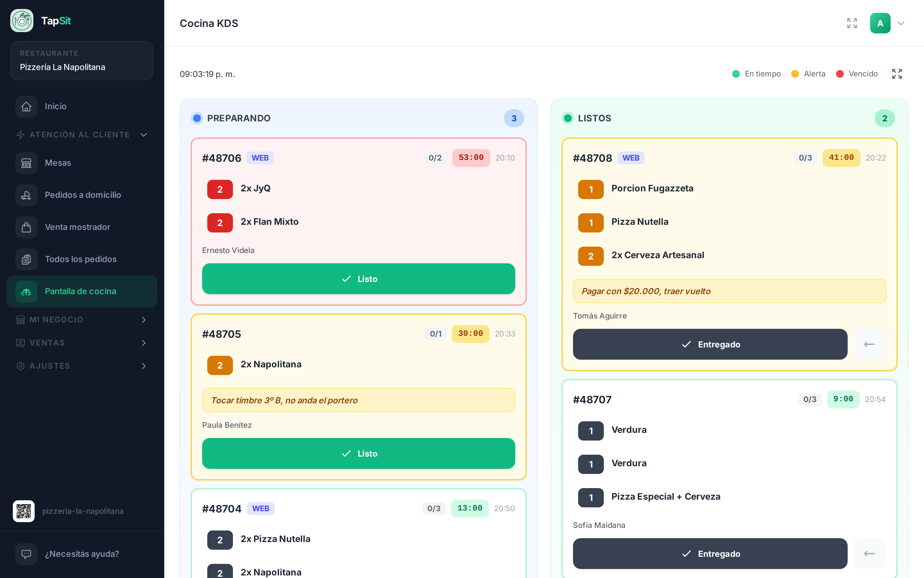
Task: Click the 53:00 timer on order #48706
Action: coord(471,157)
